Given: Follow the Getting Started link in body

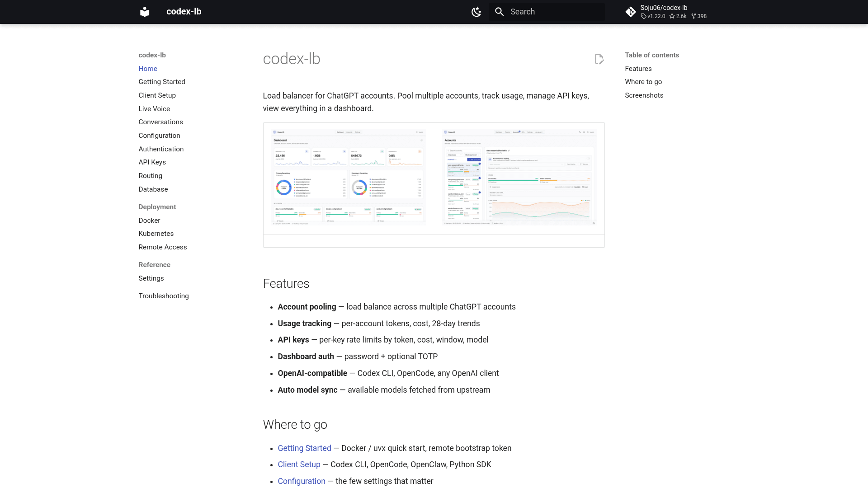Looking at the screenshot, I should pos(305,448).
